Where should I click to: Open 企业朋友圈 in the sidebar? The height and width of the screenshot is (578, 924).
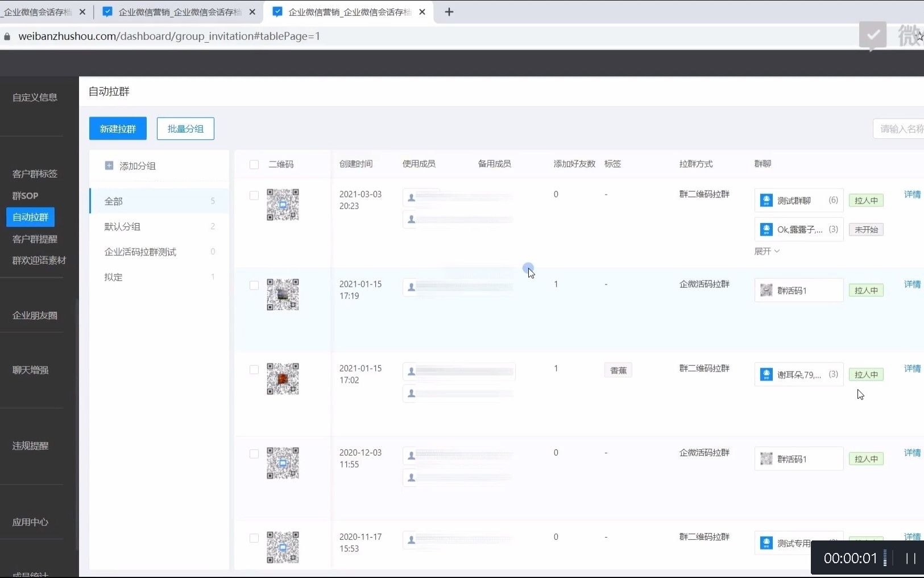35,315
